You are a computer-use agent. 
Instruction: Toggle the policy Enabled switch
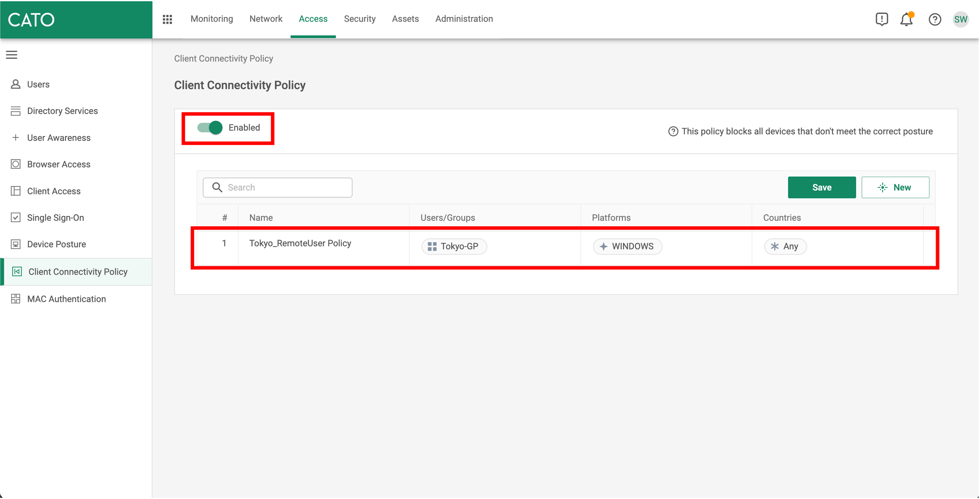point(210,127)
